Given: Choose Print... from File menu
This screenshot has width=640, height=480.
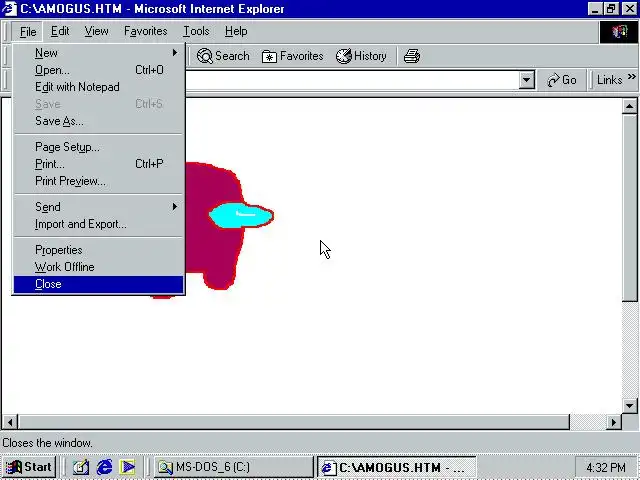Looking at the screenshot, I should tap(98, 164).
